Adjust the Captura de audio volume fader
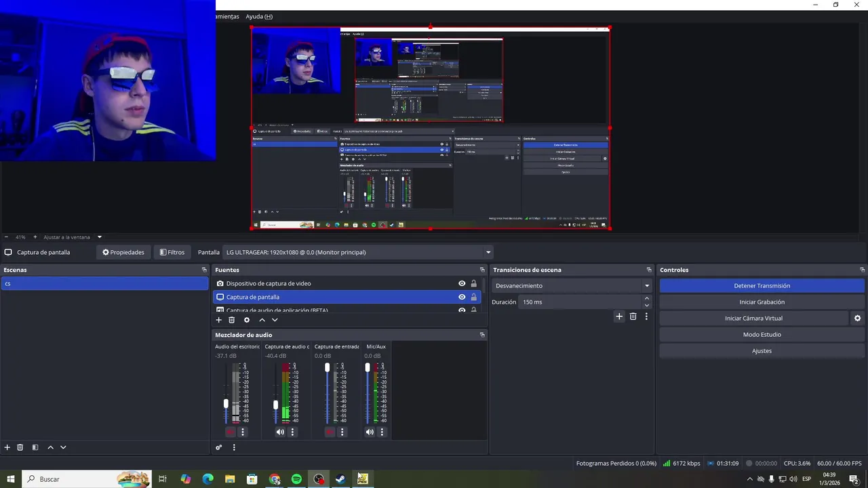 tap(275, 405)
